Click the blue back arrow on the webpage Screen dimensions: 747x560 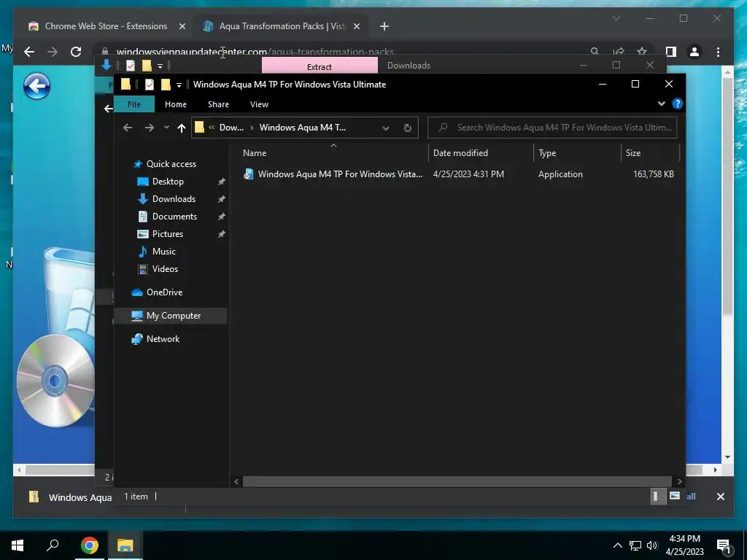pyautogui.click(x=36, y=86)
